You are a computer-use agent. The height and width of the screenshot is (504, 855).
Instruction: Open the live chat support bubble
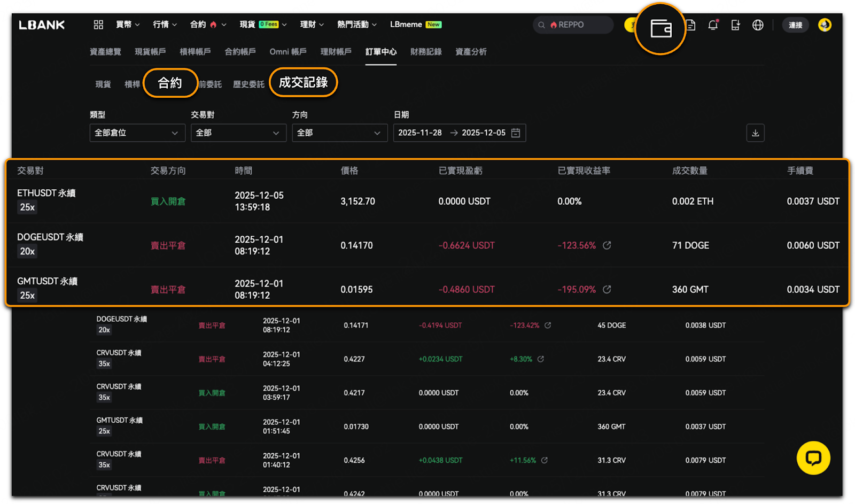point(813,458)
